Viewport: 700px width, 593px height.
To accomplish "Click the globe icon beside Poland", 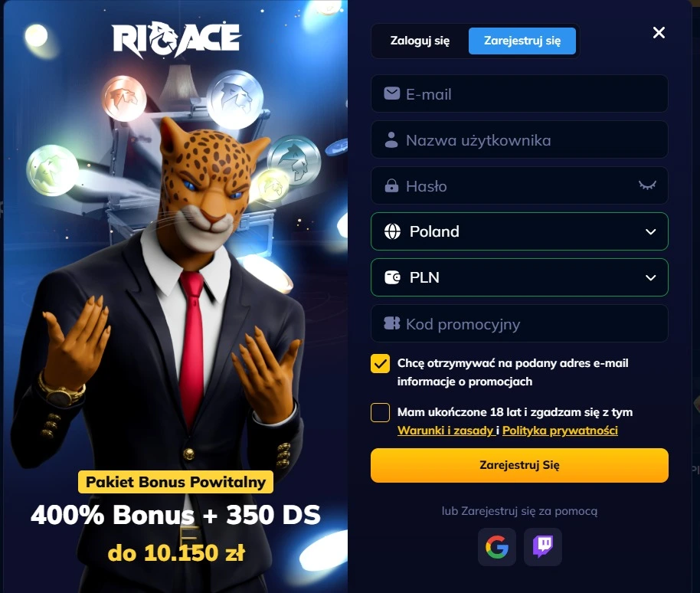I will tap(392, 231).
